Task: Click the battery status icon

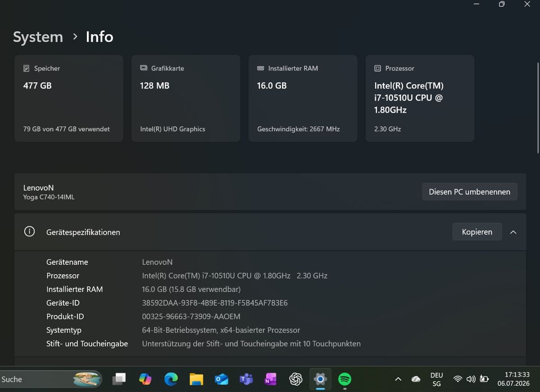Action: tap(484, 379)
